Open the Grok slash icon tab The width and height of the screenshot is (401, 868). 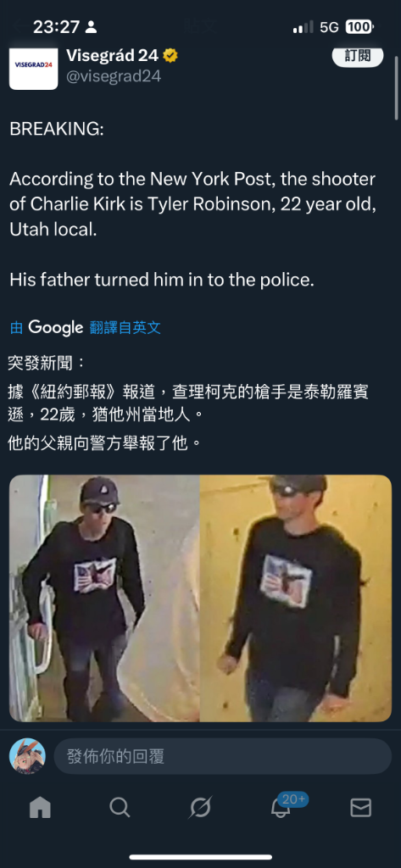click(x=200, y=808)
